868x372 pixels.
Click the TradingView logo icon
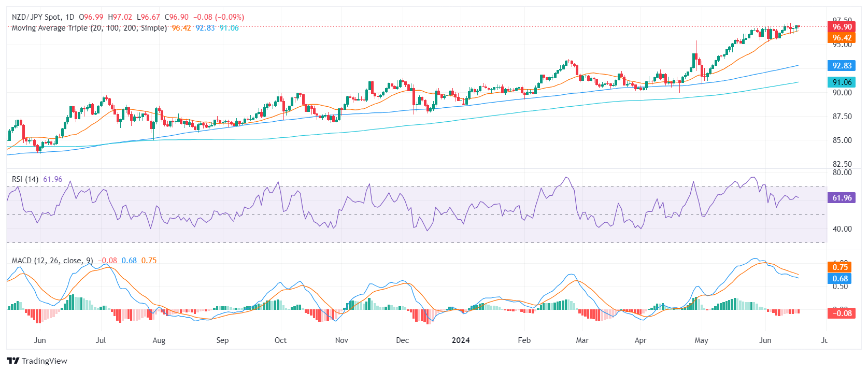click(x=13, y=361)
